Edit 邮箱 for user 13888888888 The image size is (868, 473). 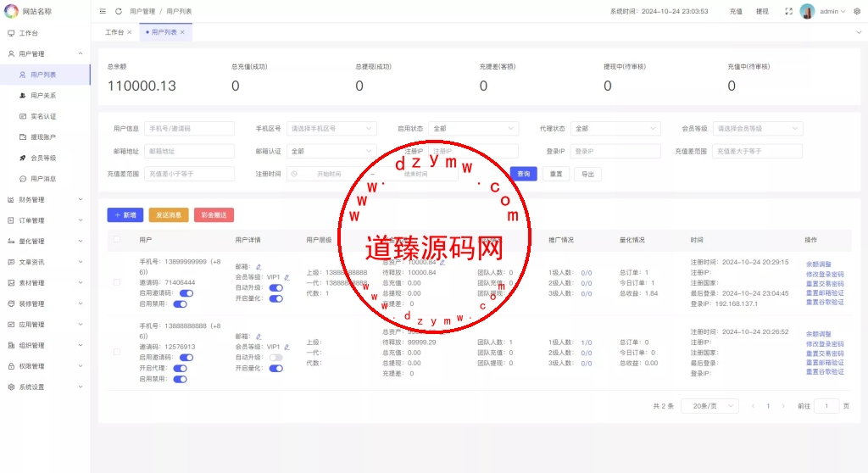click(259, 337)
